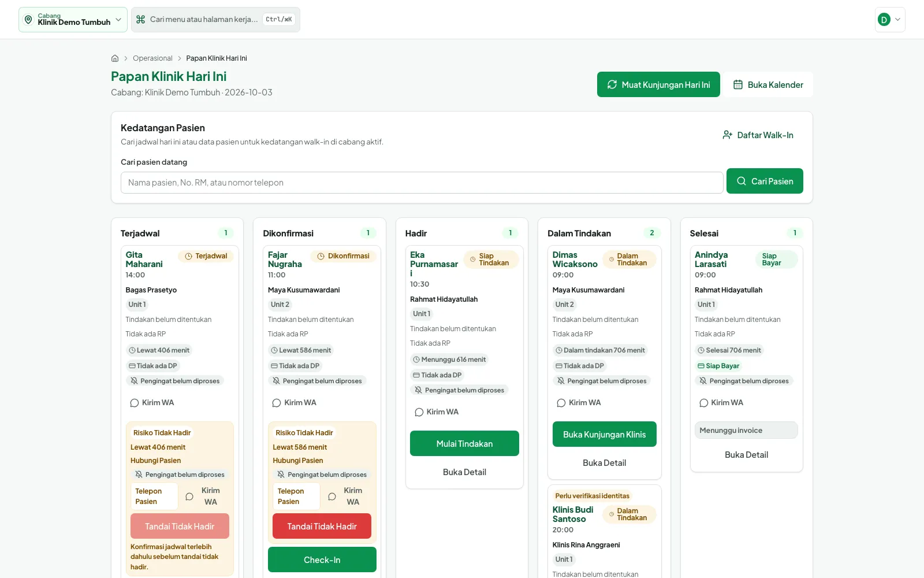The image size is (924, 578).
Task: Click Kirim WA in Dimas Wicaksono's card
Action: tap(579, 403)
